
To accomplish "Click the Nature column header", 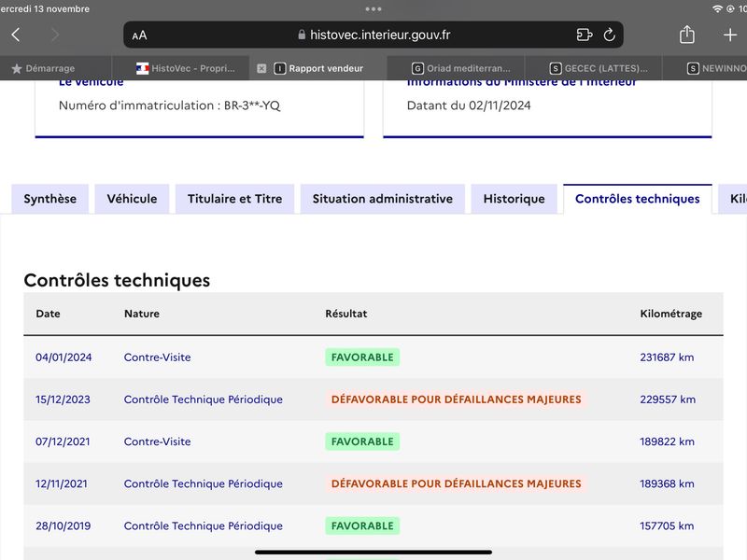I will (x=142, y=314).
